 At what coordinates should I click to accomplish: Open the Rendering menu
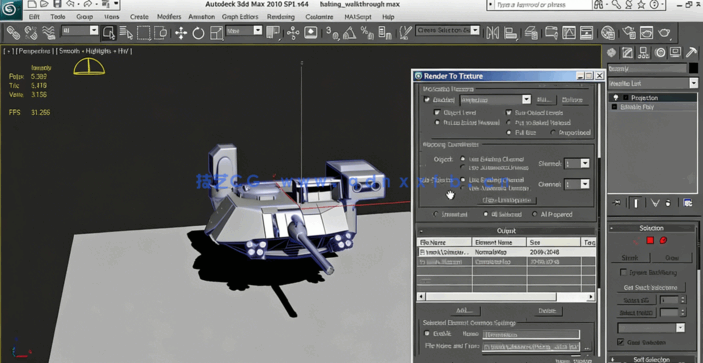pyautogui.click(x=281, y=17)
